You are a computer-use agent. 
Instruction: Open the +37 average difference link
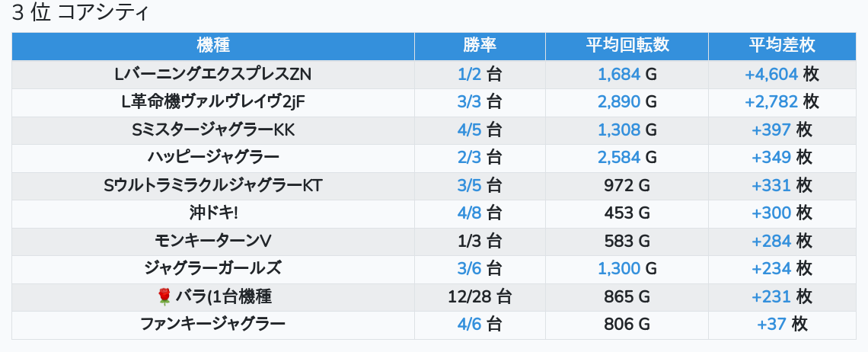coord(771,325)
